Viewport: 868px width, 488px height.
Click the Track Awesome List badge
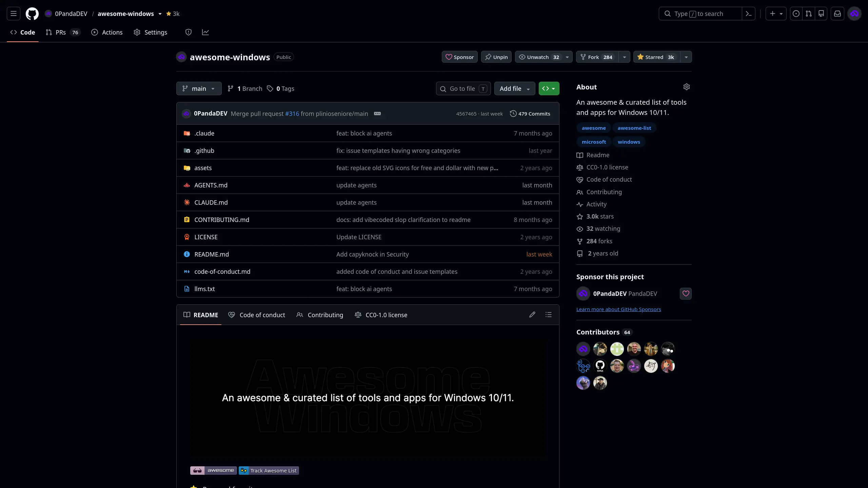click(x=269, y=470)
